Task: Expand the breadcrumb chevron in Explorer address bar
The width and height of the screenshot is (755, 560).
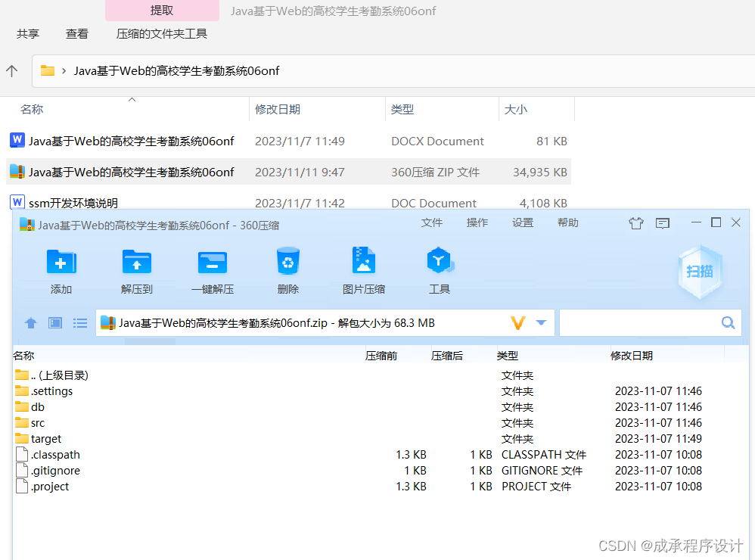Action: 62,70
